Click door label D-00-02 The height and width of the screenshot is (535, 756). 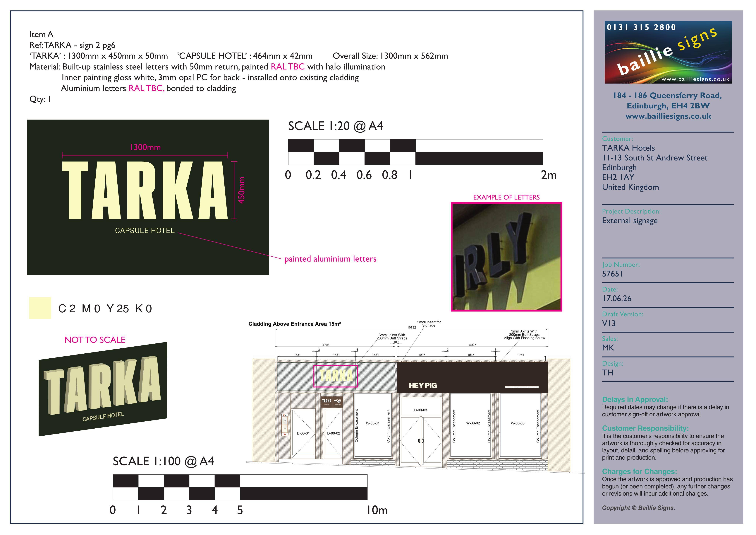tap(334, 433)
